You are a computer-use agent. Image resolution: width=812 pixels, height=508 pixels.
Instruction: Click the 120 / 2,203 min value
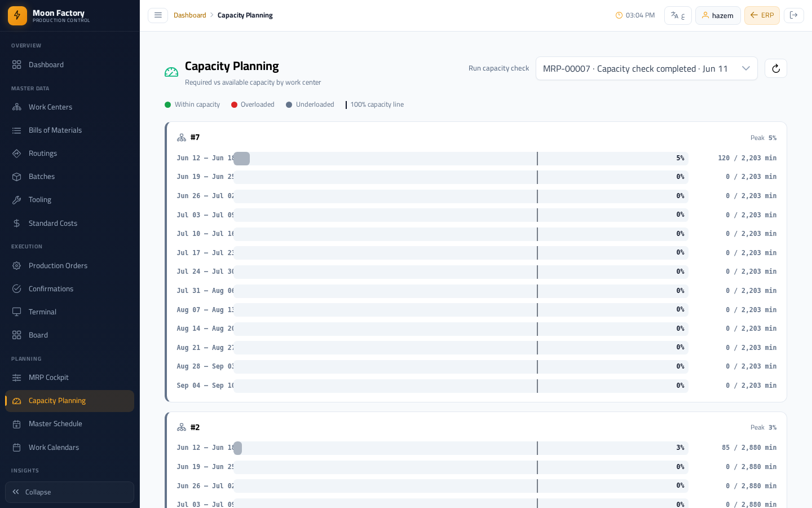pos(747,159)
